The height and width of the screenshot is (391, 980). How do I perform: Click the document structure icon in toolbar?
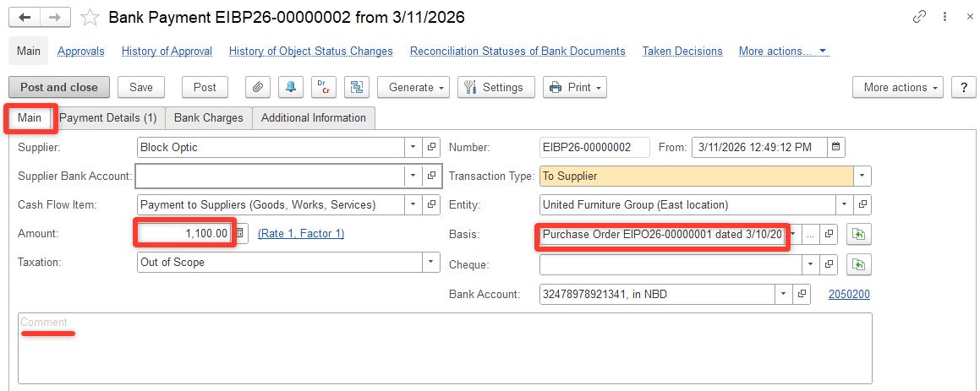click(x=357, y=87)
